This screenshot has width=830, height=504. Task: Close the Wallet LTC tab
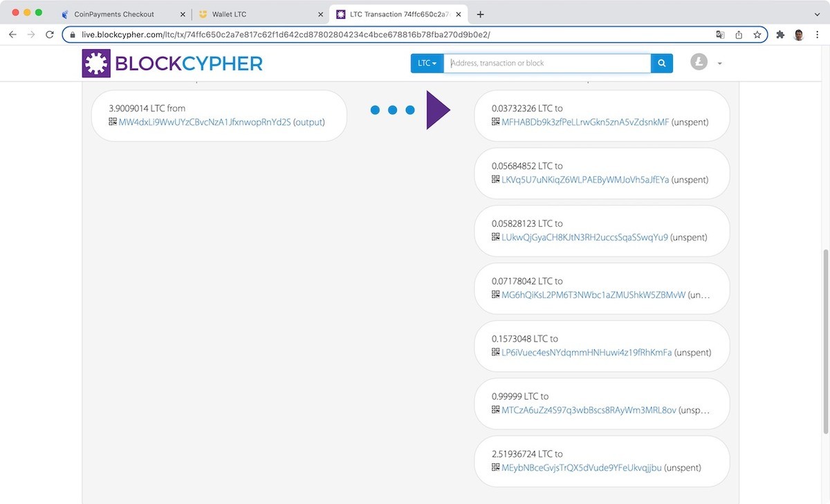(x=320, y=14)
